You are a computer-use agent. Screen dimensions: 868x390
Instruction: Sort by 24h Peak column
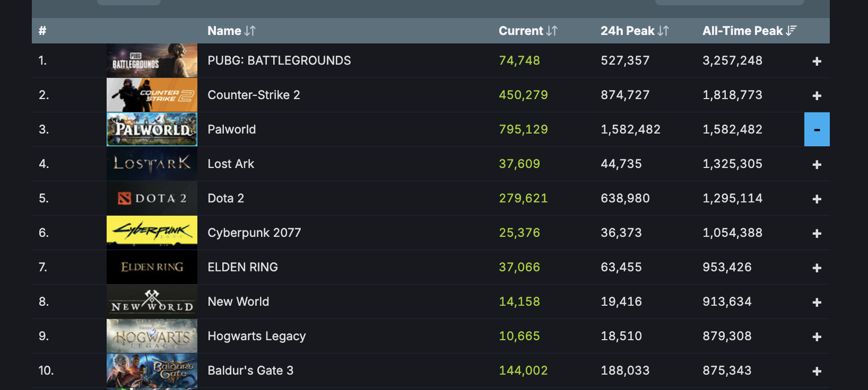[x=635, y=31]
